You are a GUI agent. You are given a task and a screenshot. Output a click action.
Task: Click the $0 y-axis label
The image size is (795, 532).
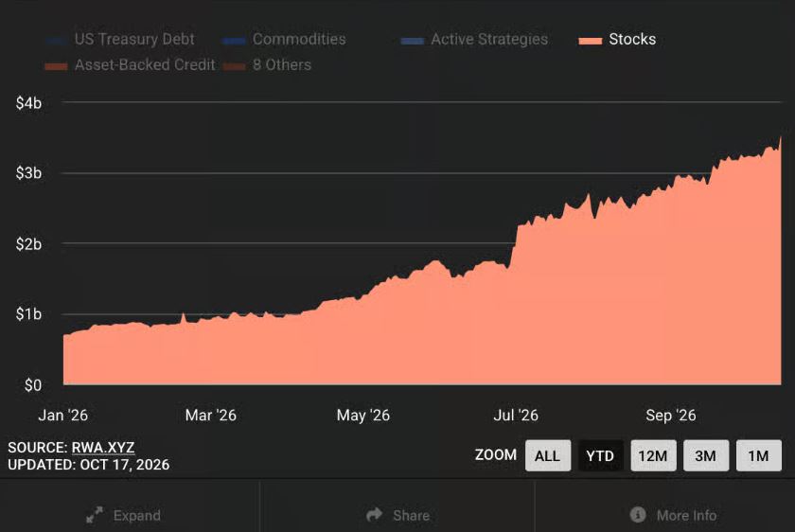(x=33, y=385)
